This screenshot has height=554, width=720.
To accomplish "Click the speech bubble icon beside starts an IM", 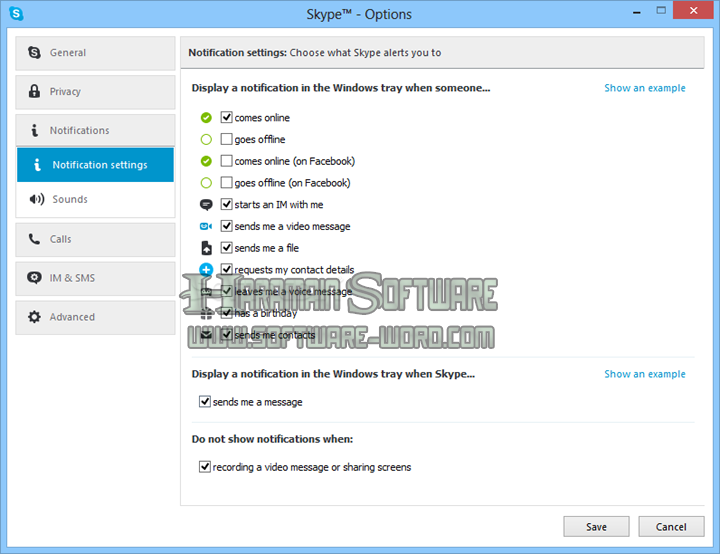I will 206,204.
